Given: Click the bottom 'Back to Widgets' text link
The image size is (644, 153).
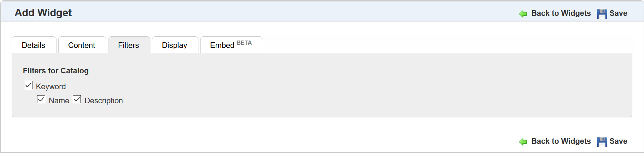Looking at the screenshot, I should click(561, 141).
